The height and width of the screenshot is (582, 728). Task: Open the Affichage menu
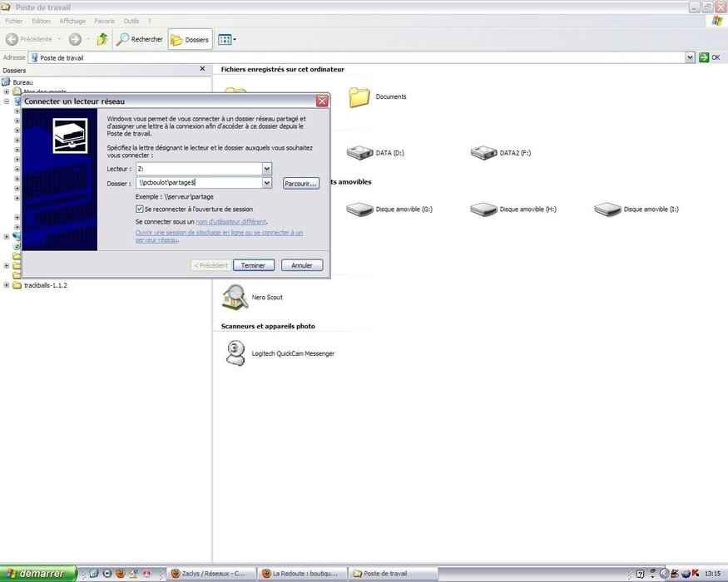[x=72, y=21]
